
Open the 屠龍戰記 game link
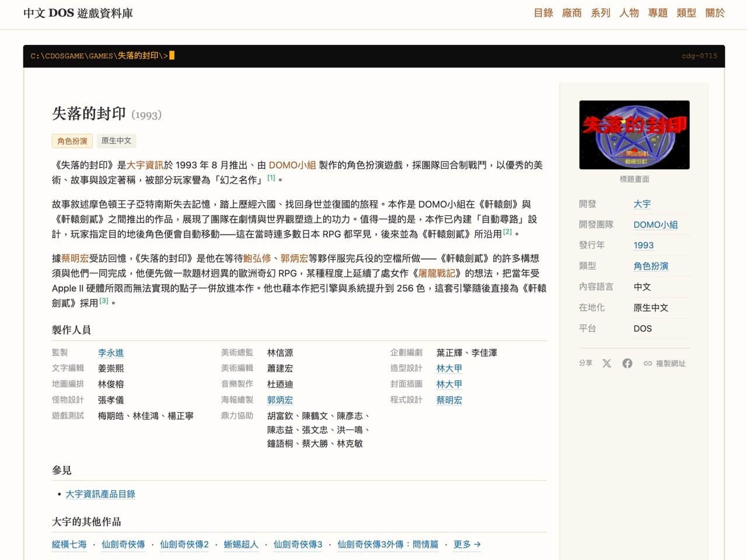pyautogui.click(x=437, y=273)
